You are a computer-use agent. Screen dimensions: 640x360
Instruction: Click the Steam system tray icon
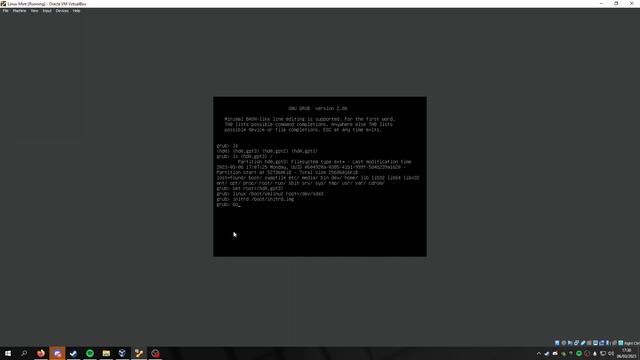coord(547,353)
